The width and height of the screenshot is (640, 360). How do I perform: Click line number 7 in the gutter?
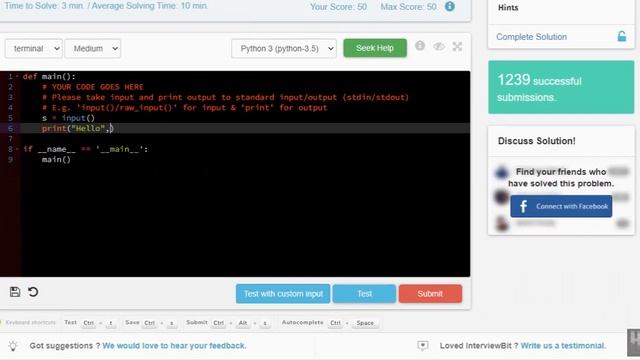[11, 139]
